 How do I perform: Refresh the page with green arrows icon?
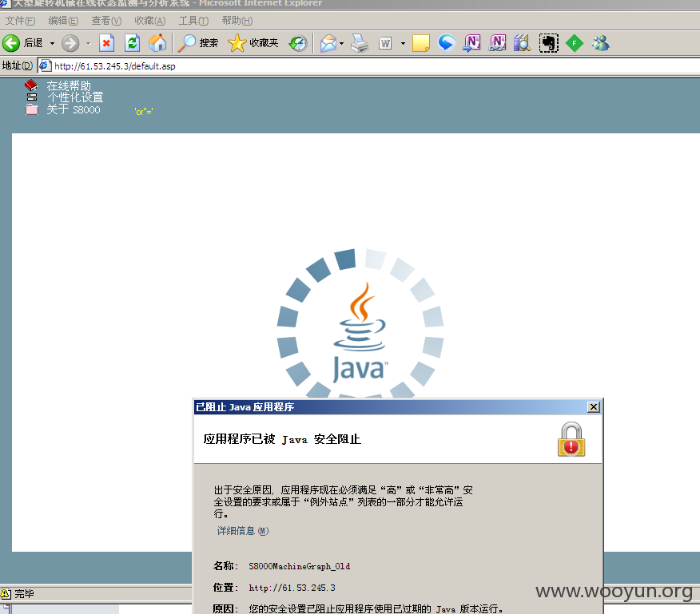coord(132,43)
